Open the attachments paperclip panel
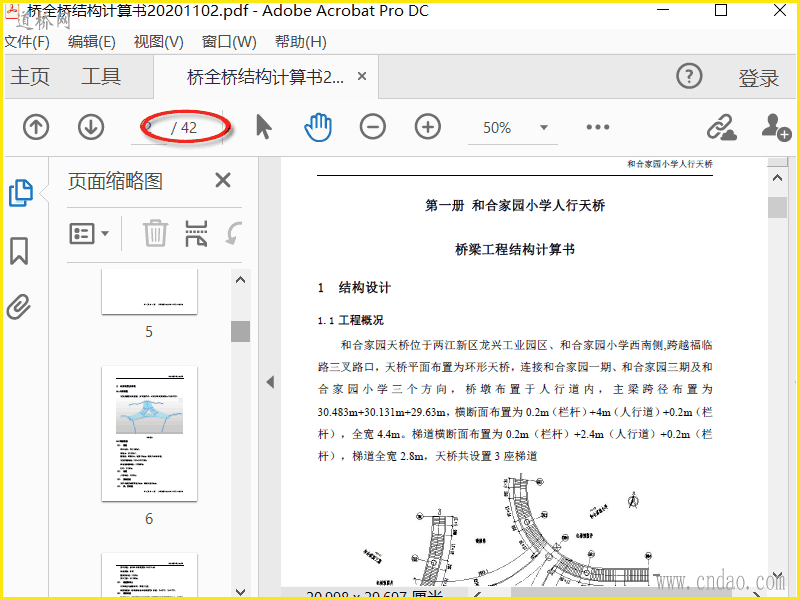 pyautogui.click(x=19, y=307)
